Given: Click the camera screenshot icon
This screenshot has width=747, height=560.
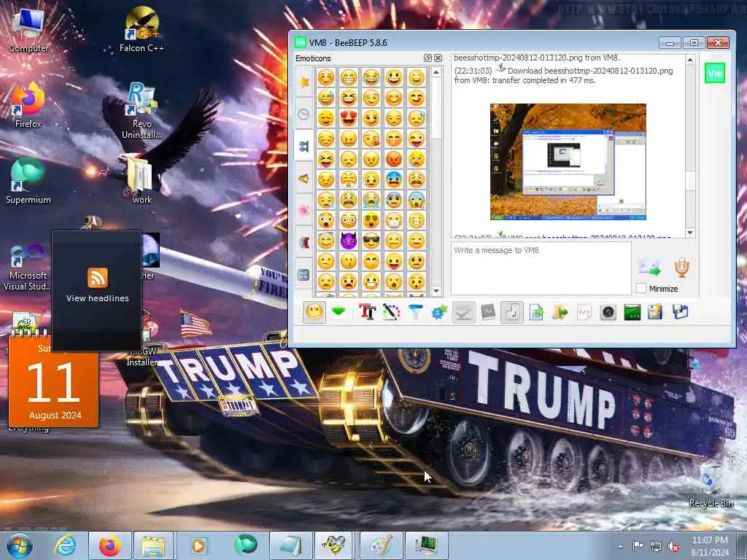Looking at the screenshot, I should pos(608,312).
